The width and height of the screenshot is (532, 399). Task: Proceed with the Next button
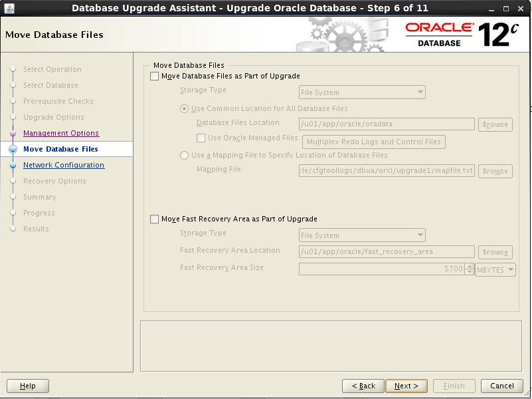[406, 386]
